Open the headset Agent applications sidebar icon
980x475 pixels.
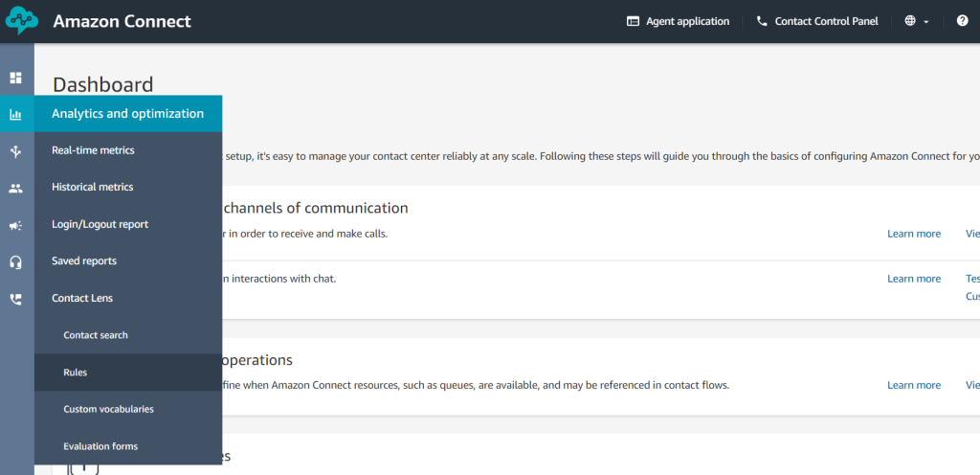click(15, 262)
